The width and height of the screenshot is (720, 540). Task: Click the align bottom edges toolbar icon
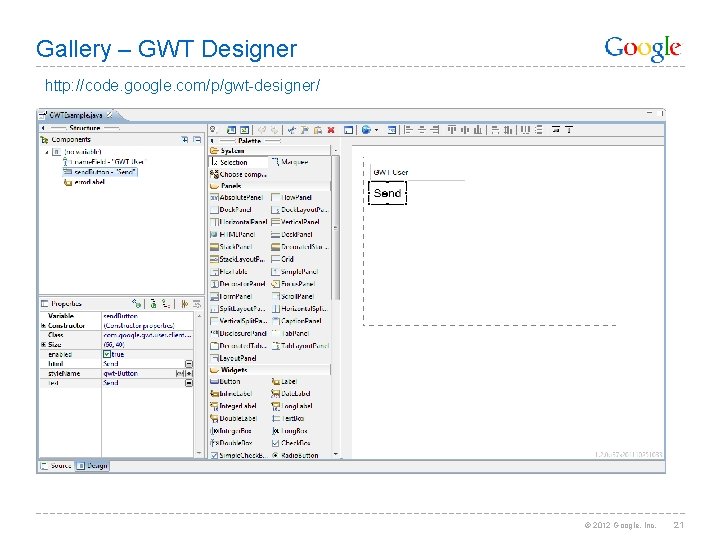pyautogui.click(x=478, y=130)
